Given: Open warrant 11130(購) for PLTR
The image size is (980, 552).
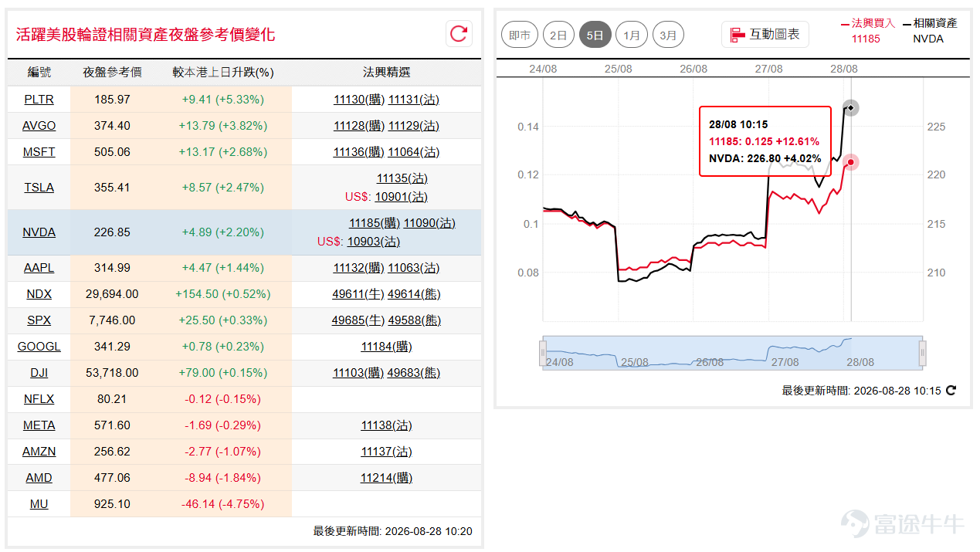Looking at the screenshot, I should tap(359, 100).
